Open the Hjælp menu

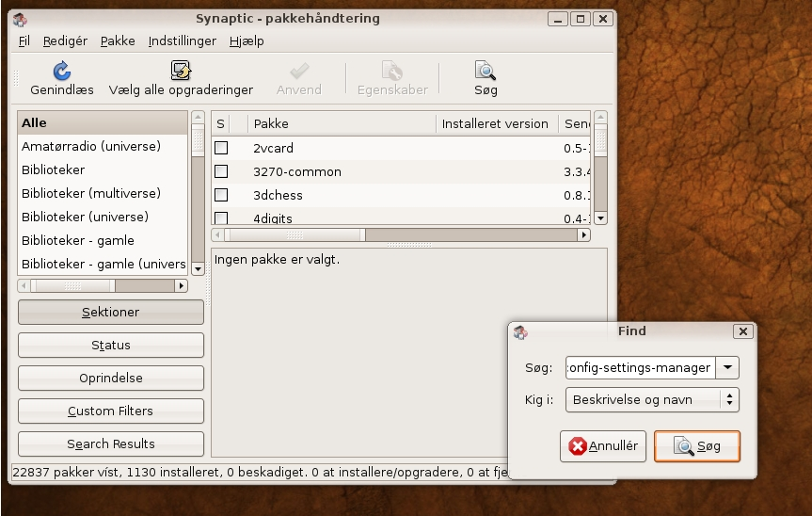pos(247,40)
